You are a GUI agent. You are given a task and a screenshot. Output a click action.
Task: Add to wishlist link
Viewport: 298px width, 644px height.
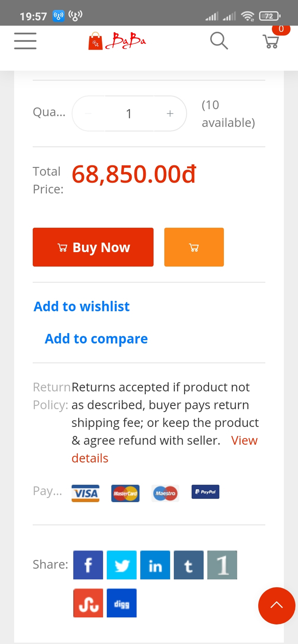click(82, 306)
